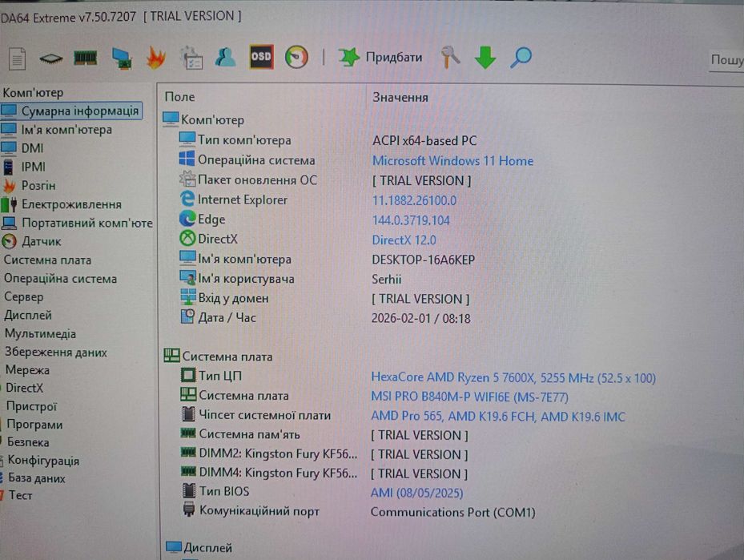Expand DirectX category in left tree
This screenshot has height=560, width=744.
[24, 389]
